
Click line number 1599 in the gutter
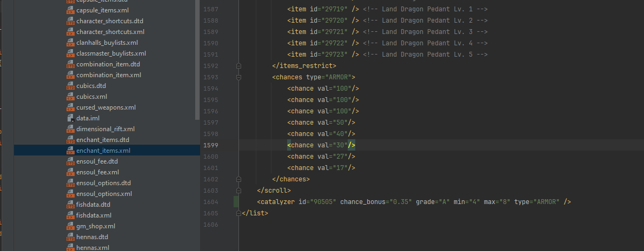pos(211,145)
